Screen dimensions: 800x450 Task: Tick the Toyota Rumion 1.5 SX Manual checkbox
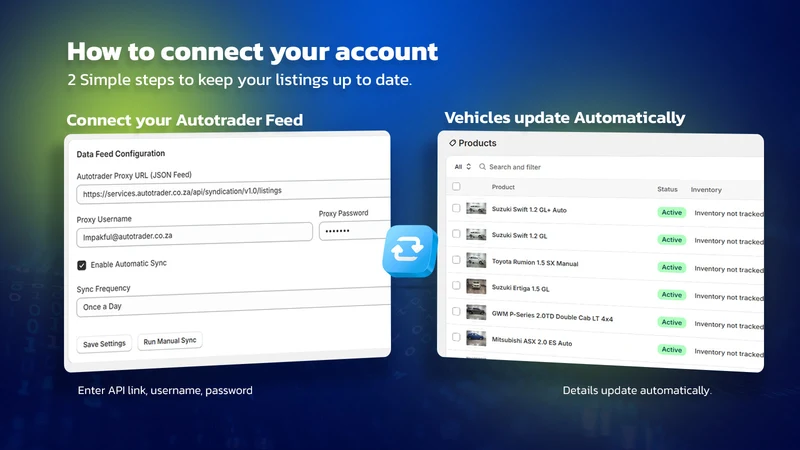456,260
